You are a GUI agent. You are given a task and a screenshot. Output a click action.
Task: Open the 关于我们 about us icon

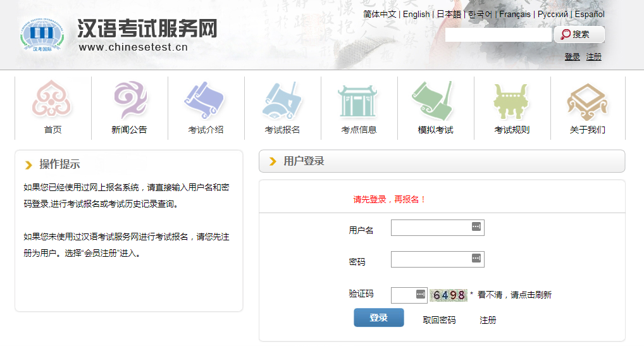588,100
